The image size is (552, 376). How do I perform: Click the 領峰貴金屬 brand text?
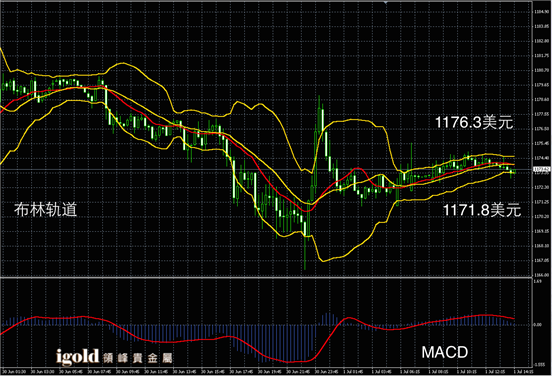138,358
